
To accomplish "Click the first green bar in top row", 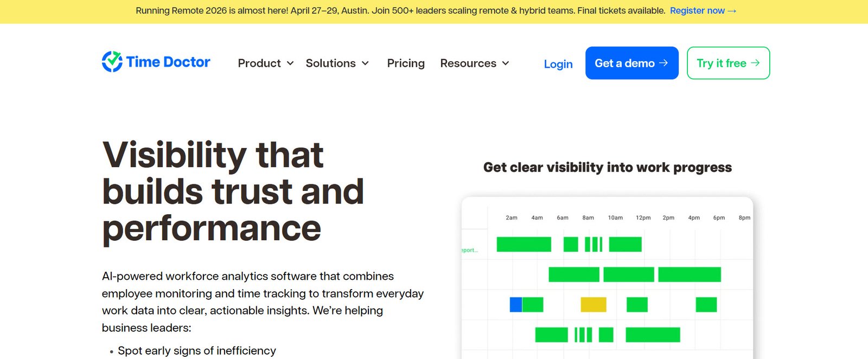I will coord(524,245).
